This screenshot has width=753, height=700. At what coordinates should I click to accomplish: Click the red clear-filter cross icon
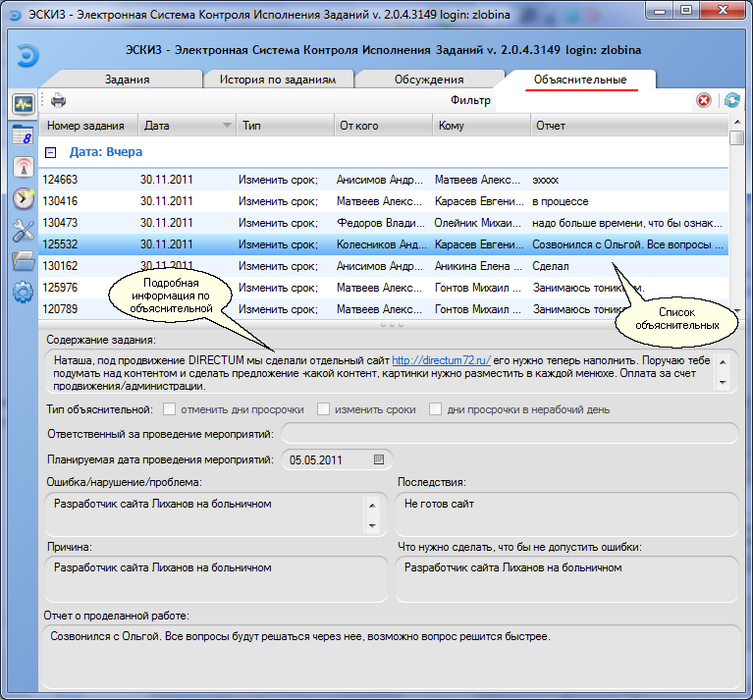tap(704, 100)
